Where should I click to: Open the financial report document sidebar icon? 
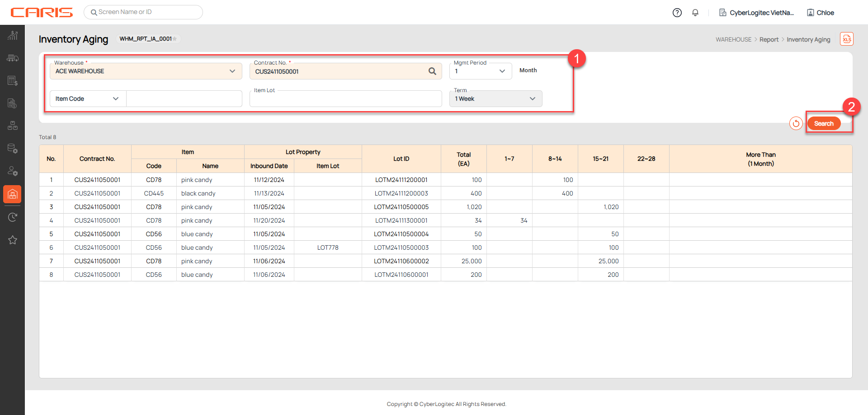(x=13, y=103)
